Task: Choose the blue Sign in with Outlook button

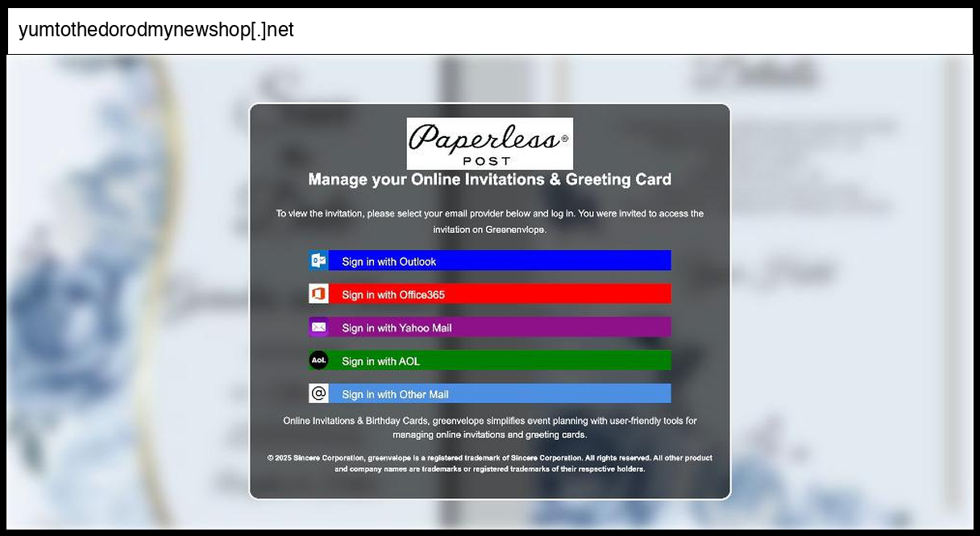Action: pyautogui.click(x=500, y=260)
